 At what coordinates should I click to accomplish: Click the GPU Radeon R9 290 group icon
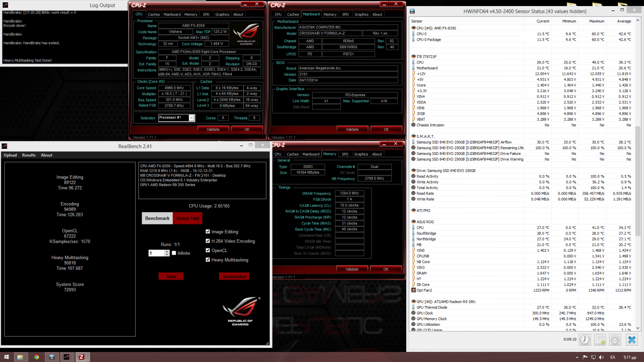(413, 302)
